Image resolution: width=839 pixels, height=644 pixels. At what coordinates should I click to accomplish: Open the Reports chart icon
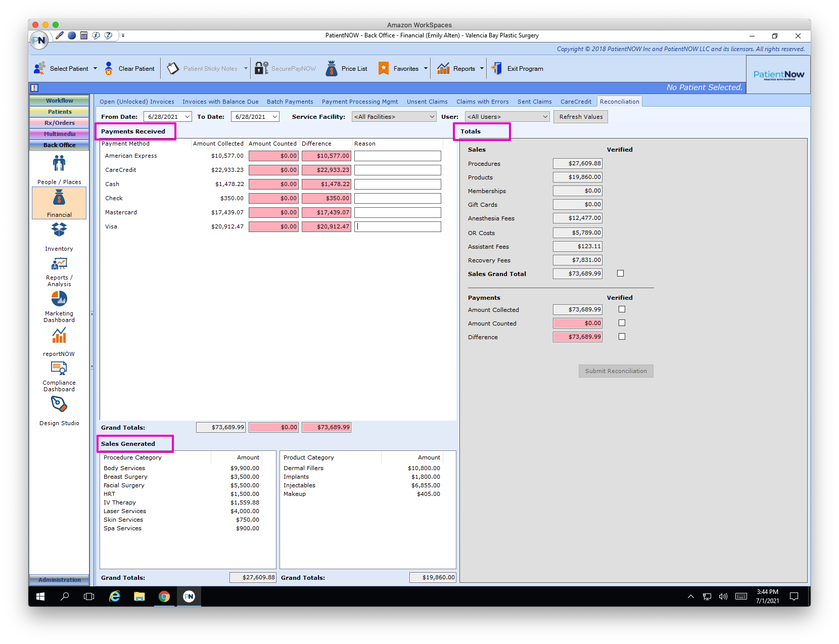pyautogui.click(x=443, y=68)
